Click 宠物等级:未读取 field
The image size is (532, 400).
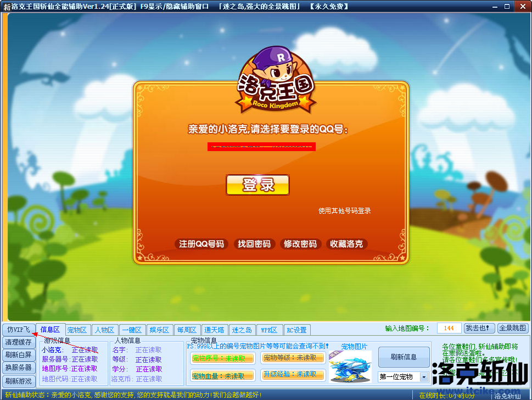click(293, 358)
